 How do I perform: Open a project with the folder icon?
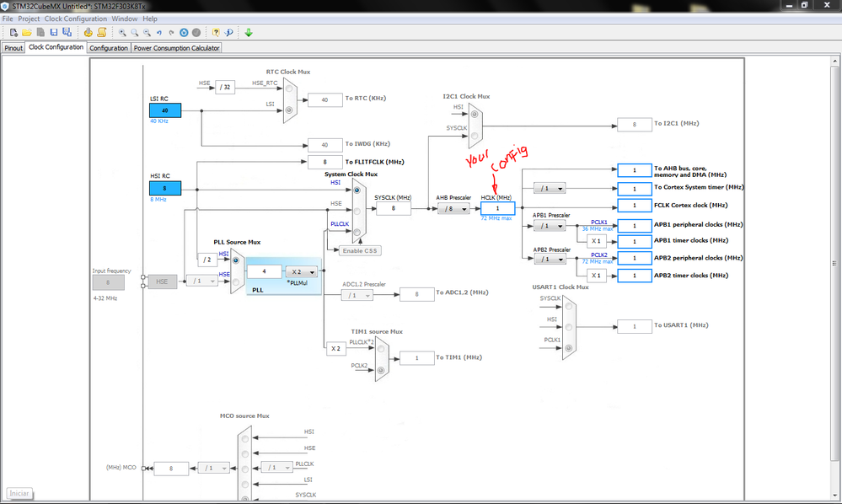pos(27,33)
